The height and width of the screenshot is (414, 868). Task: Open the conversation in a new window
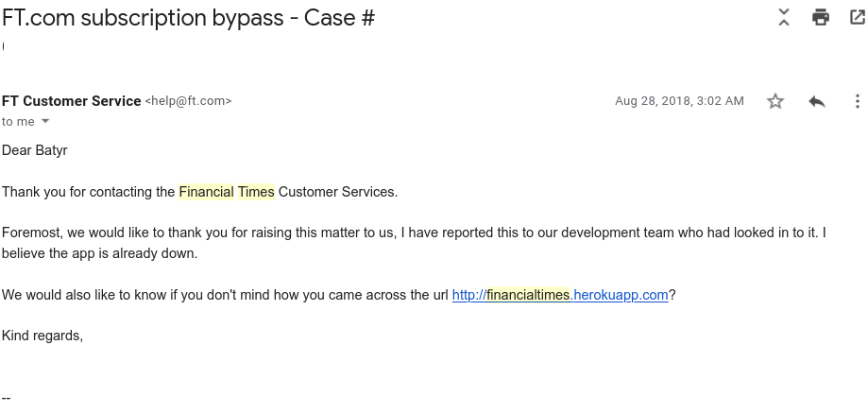[x=857, y=17]
